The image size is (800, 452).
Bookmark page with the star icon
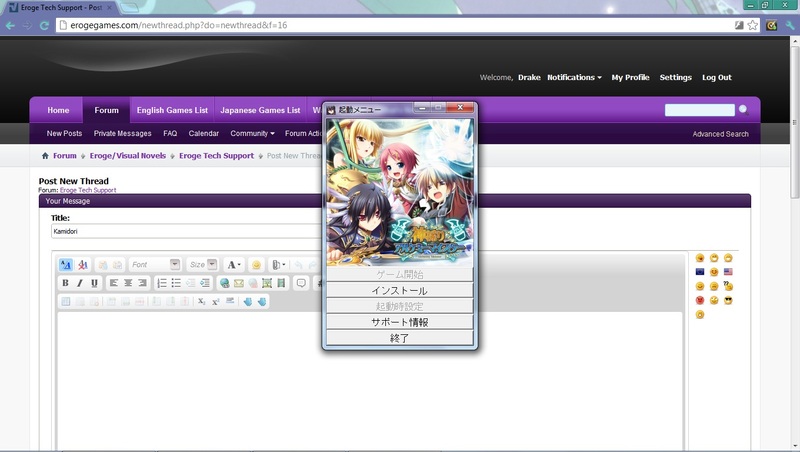pos(752,25)
